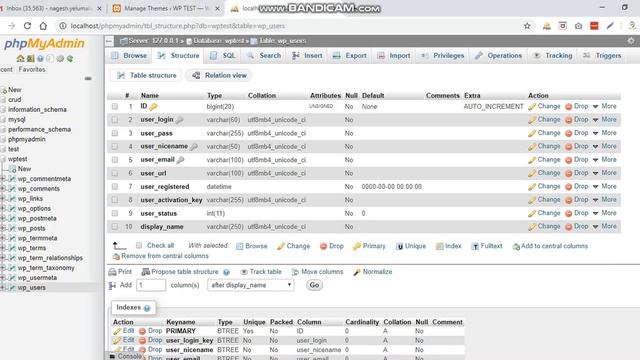The image size is (640, 360).
Task: Click the Track table icon
Action: click(x=244, y=272)
